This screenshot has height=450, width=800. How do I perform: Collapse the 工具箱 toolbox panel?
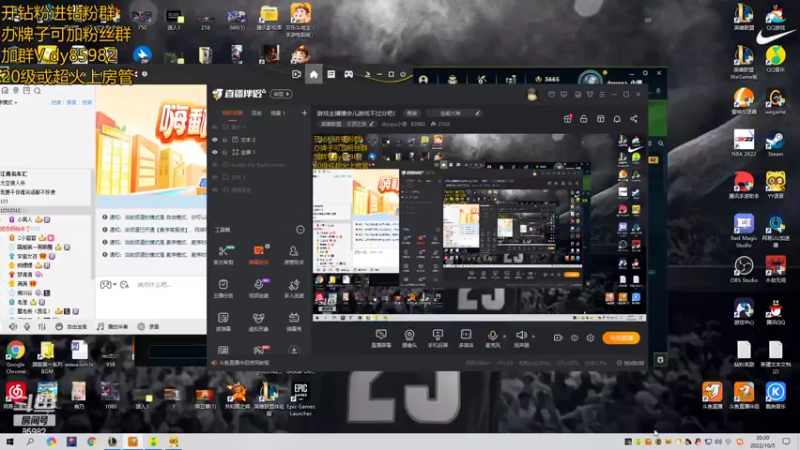coord(300,230)
